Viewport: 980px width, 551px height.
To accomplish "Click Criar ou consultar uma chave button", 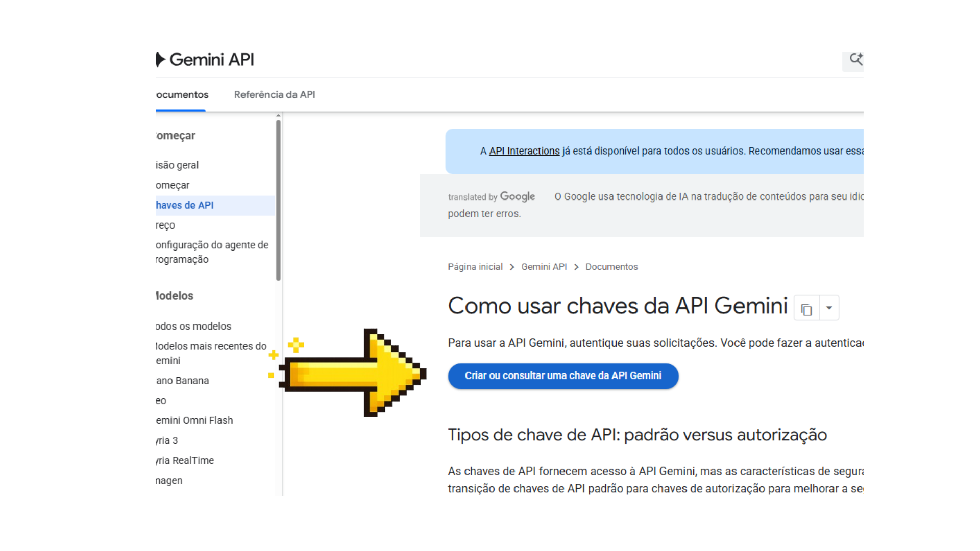I will (x=563, y=376).
